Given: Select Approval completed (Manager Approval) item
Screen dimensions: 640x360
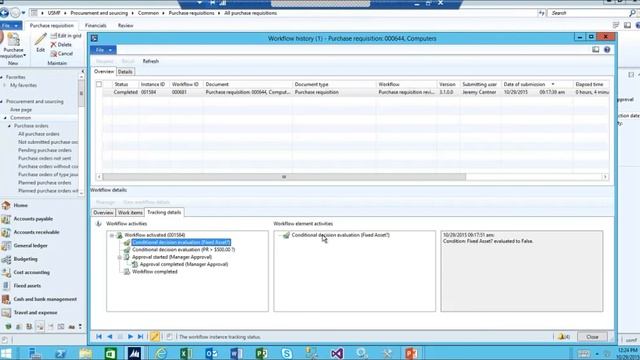Looking at the screenshot, I should (184, 264).
